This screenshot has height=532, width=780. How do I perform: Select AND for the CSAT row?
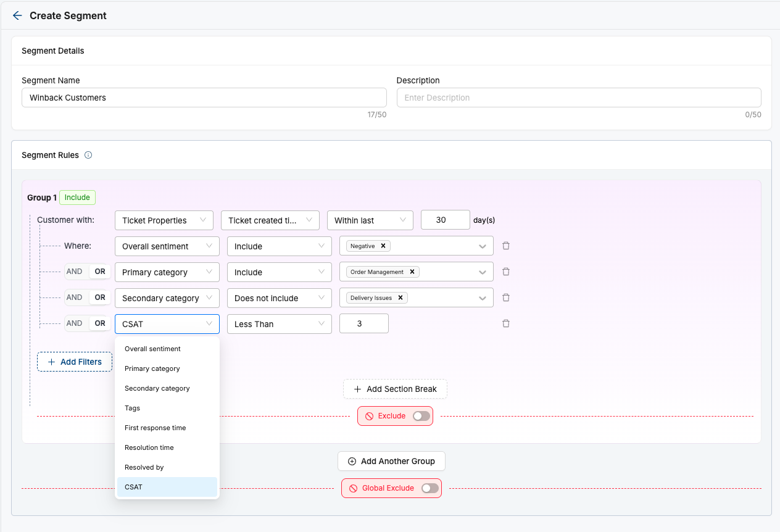click(75, 323)
